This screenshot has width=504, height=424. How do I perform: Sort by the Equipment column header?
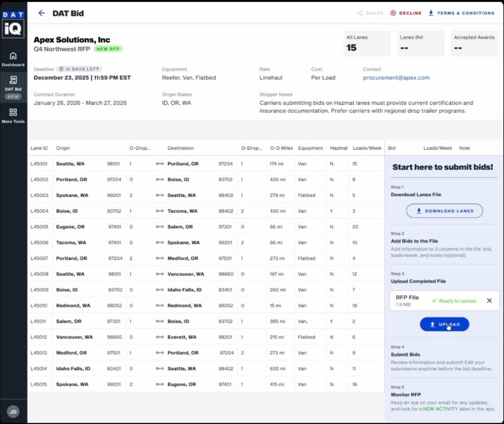coord(311,148)
